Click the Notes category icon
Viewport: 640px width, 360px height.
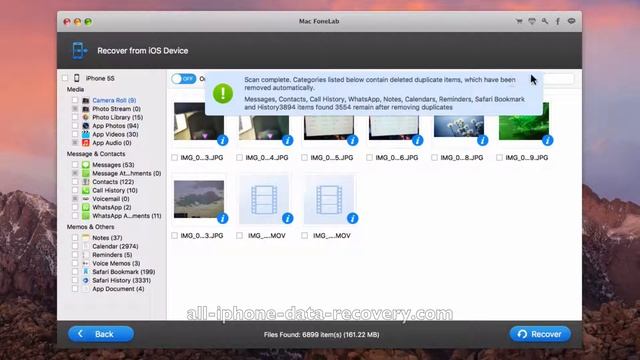[86, 238]
